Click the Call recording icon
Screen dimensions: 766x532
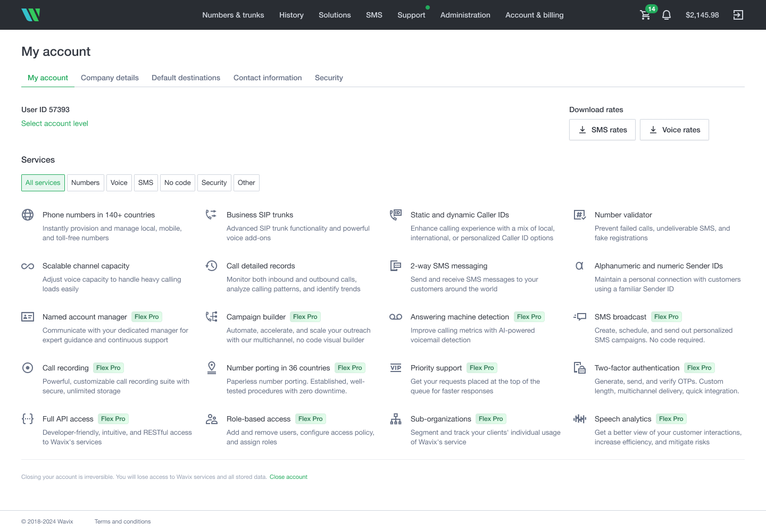point(28,368)
